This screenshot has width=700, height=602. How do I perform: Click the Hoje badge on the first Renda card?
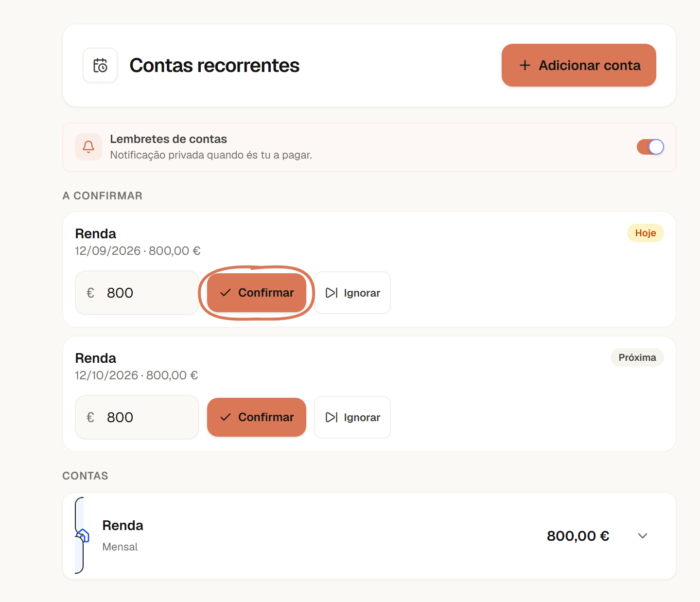646,233
